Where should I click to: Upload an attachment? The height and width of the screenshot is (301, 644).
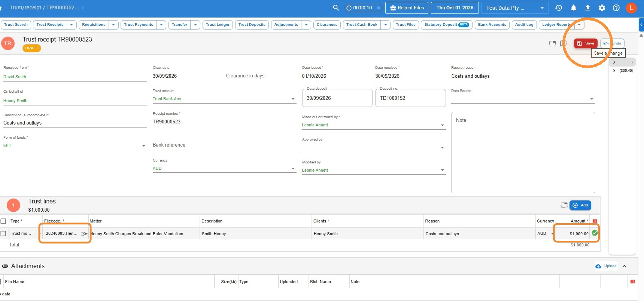(x=606, y=266)
